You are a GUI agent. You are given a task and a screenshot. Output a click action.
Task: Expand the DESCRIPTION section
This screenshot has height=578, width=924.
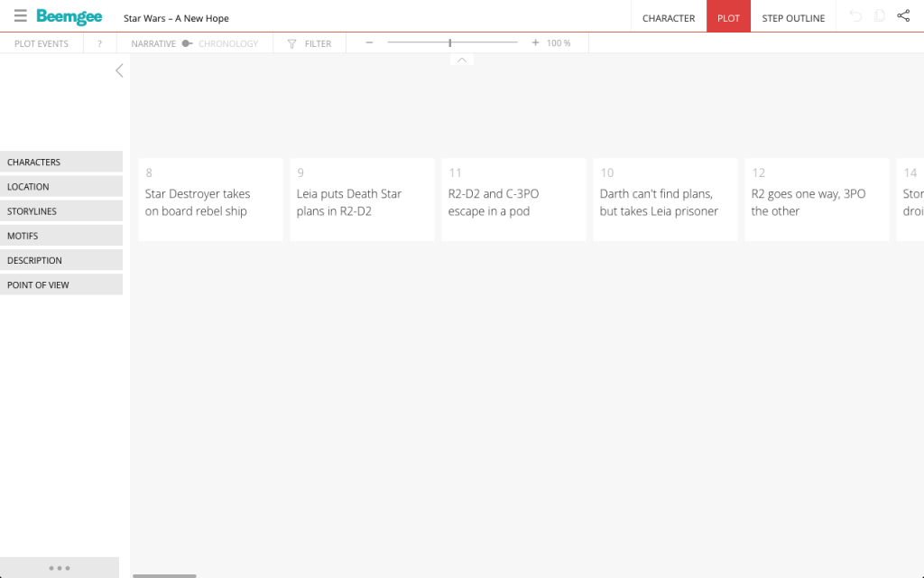point(61,260)
